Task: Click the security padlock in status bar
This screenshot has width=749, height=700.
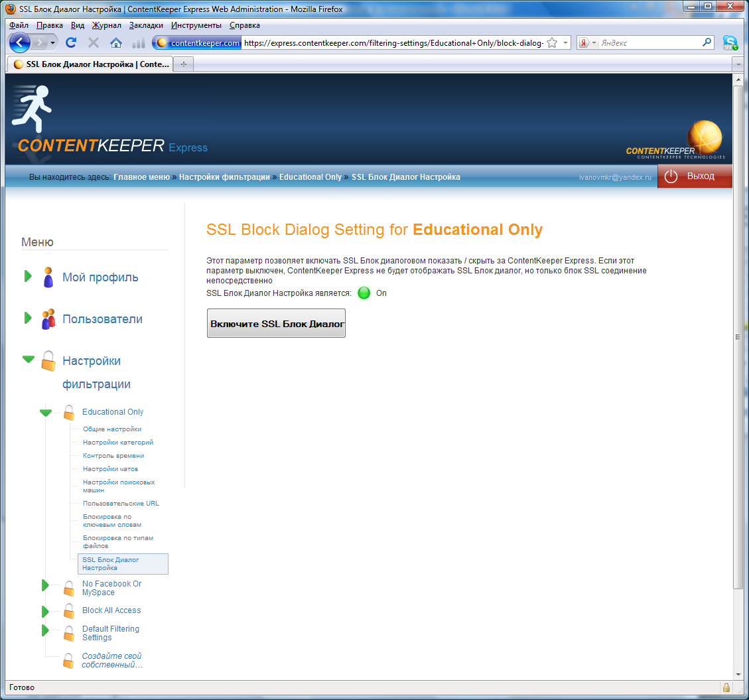Action: tap(726, 687)
